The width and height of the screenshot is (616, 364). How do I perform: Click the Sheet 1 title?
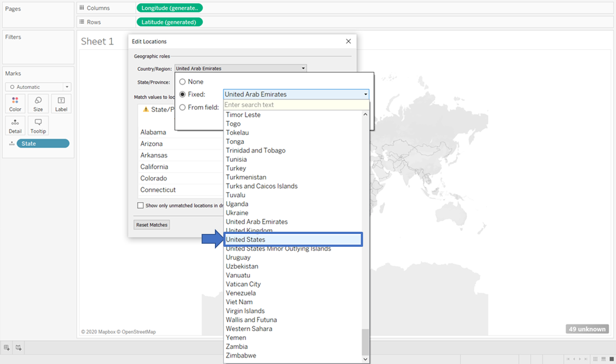(97, 42)
